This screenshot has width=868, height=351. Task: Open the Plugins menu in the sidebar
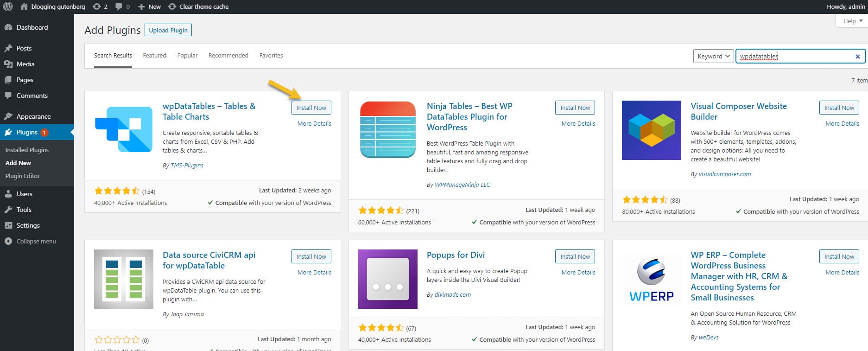37,132
